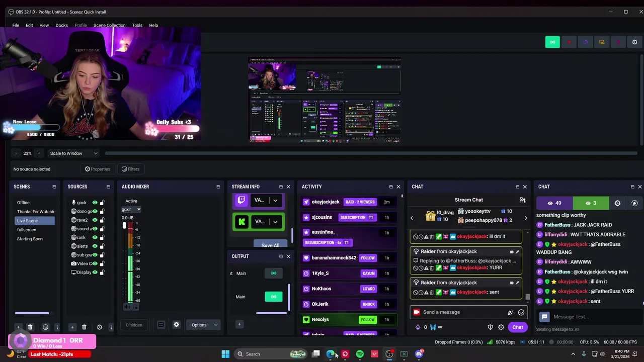Mute the goxlr speaker icon in mixer
644x362 pixels.
tap(126, 307)
